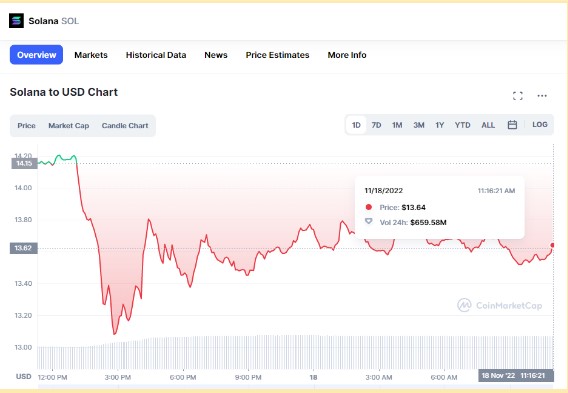
Task: Switch chart to 3M range
Action: tap(419, 125)
